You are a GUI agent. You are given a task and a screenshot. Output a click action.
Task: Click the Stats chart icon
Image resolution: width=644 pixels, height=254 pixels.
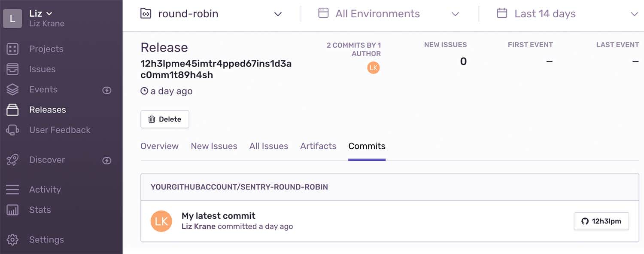coord(12,210)
